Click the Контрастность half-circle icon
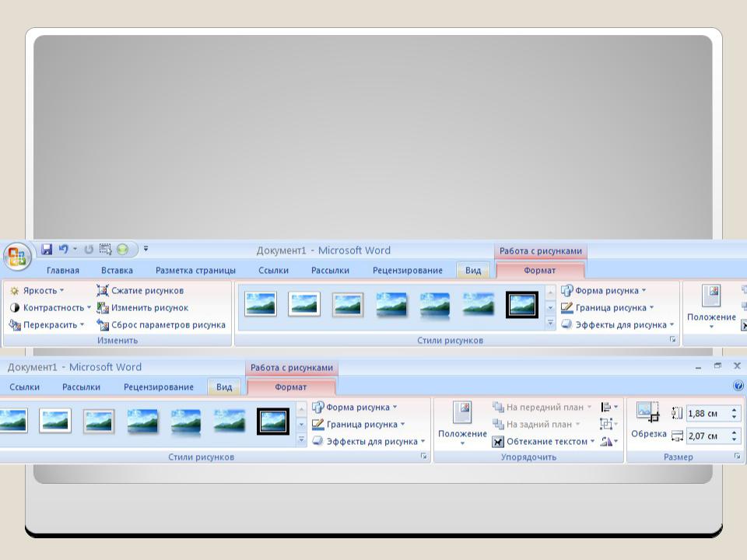The height and width of the screenshot is (560, 747). pos(15,308)
